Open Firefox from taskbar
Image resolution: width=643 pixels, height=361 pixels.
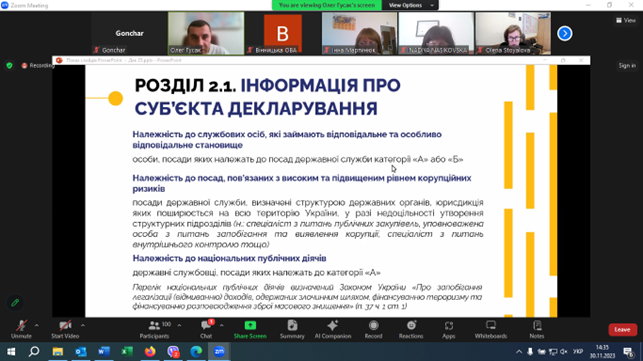[150, 352]
